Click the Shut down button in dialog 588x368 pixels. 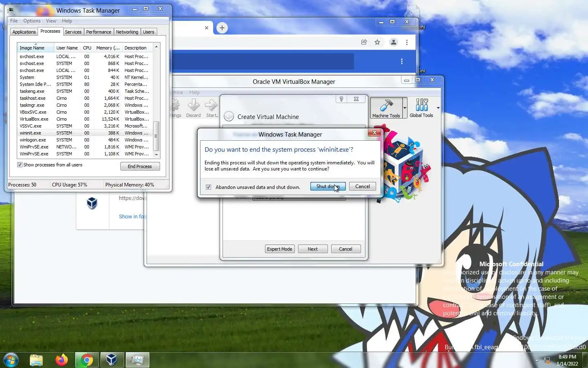click(328, 186)
